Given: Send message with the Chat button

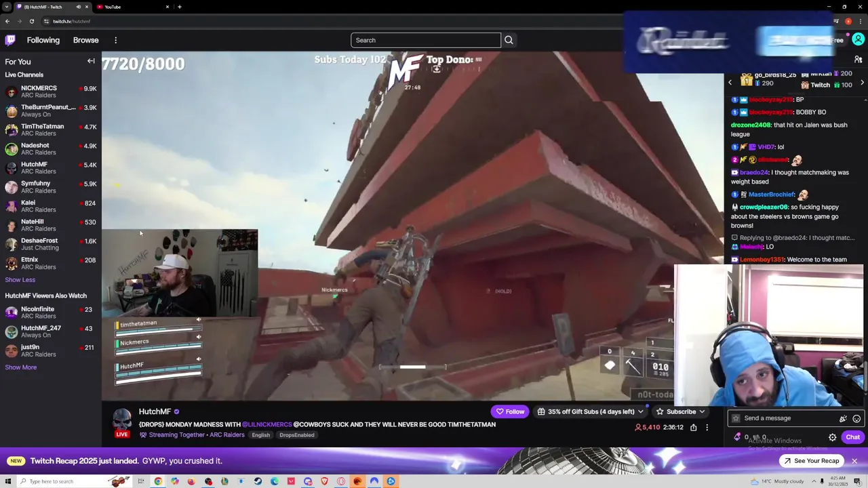Looking at the screenshot, I should click(x=852, y=437).
